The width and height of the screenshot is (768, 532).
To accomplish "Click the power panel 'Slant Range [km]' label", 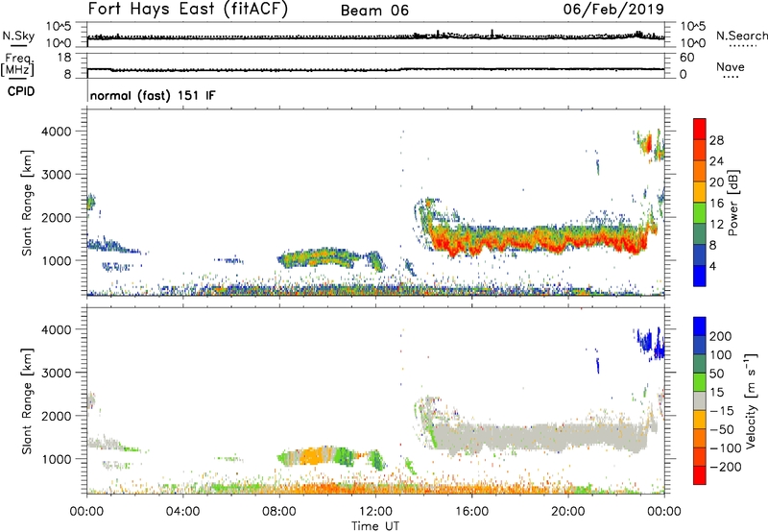I will point(27,203).
